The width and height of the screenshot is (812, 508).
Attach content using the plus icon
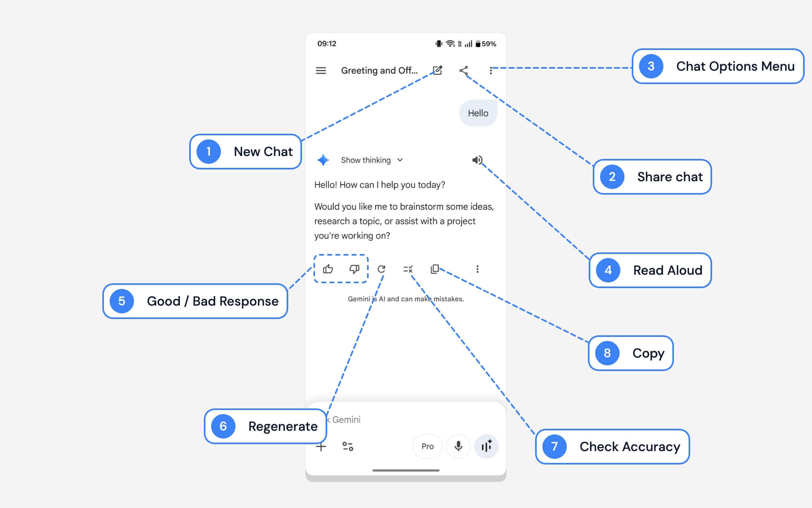321,446
